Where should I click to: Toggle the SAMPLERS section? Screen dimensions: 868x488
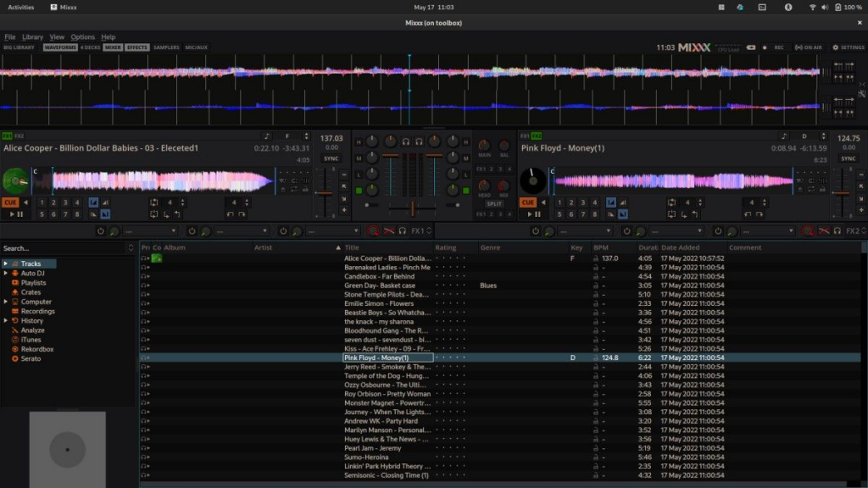coord(166,47)
